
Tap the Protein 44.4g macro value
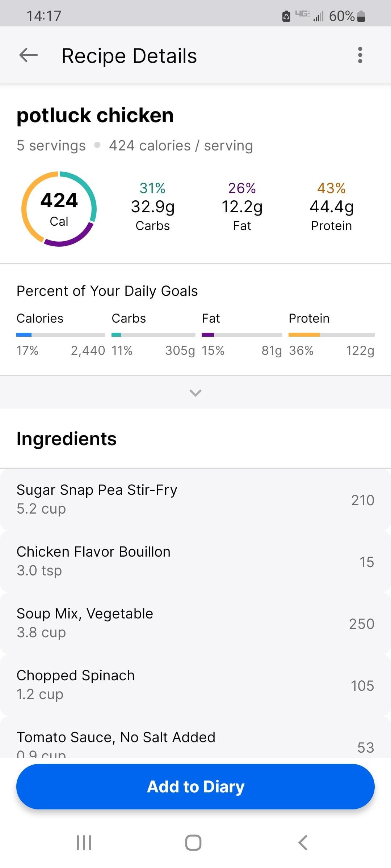[331, 207]
